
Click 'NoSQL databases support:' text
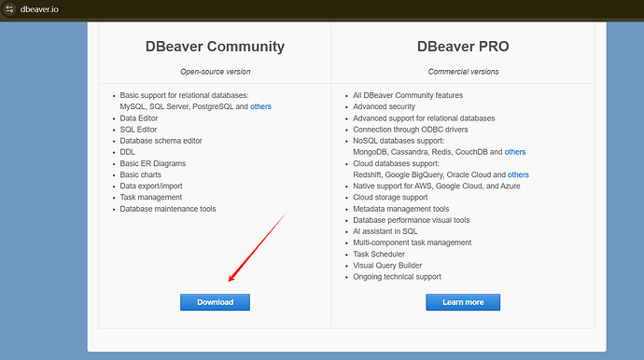[x=399, y=141]
